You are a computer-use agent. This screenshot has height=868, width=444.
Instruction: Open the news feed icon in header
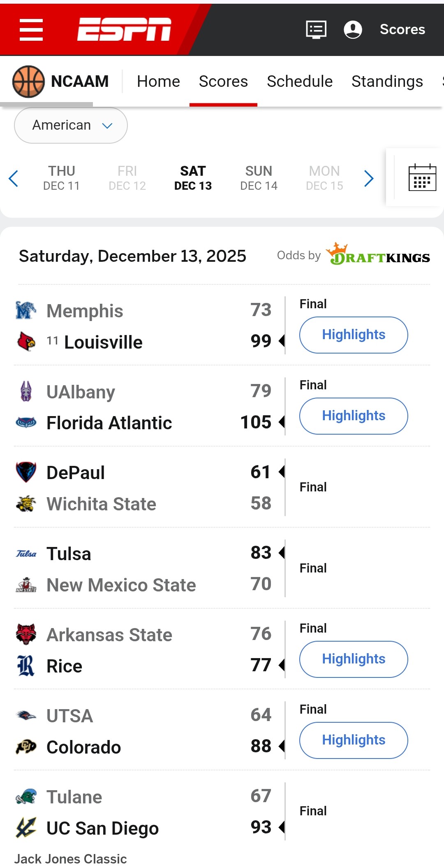(x=316, y=30)
